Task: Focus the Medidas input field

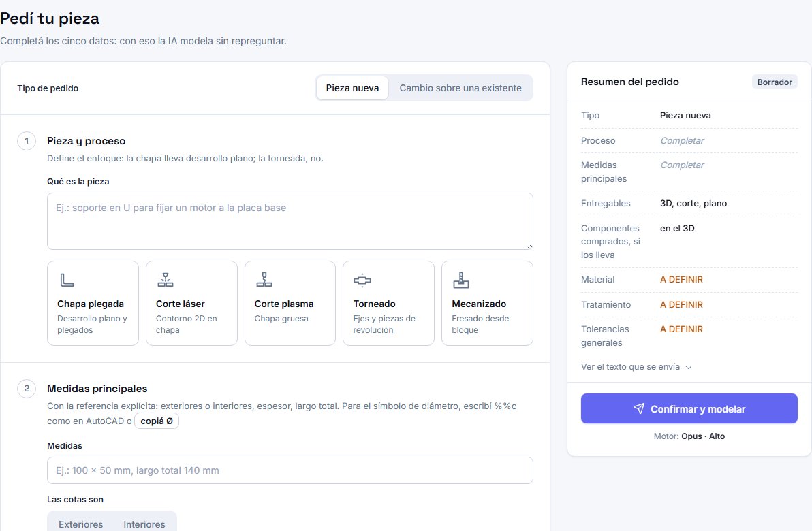Action: tap(290, 470)
